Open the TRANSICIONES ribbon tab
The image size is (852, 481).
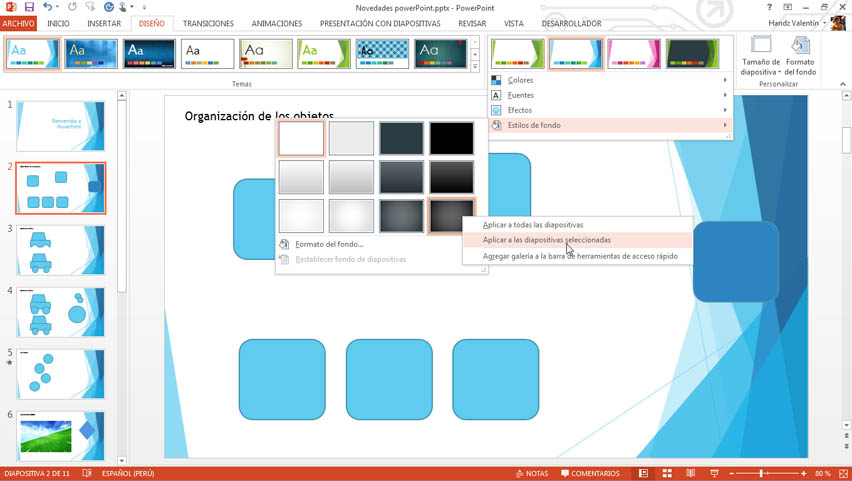click(x=208, y=23)
